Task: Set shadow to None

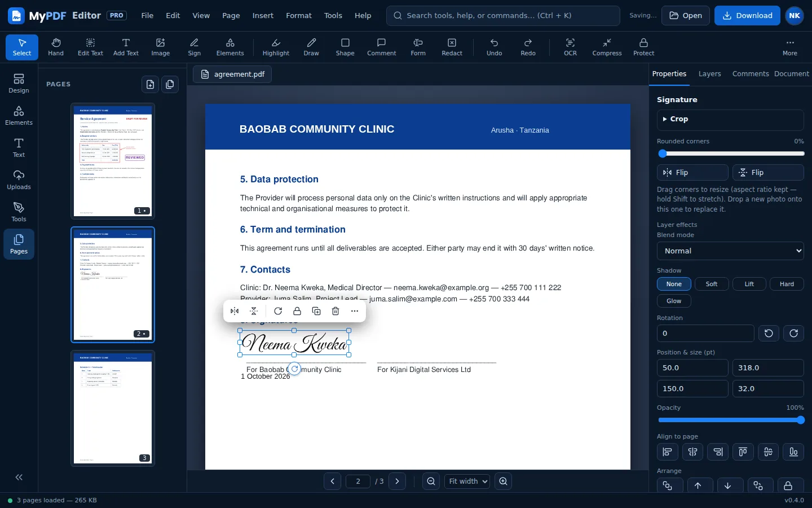Action: [674, 284]
